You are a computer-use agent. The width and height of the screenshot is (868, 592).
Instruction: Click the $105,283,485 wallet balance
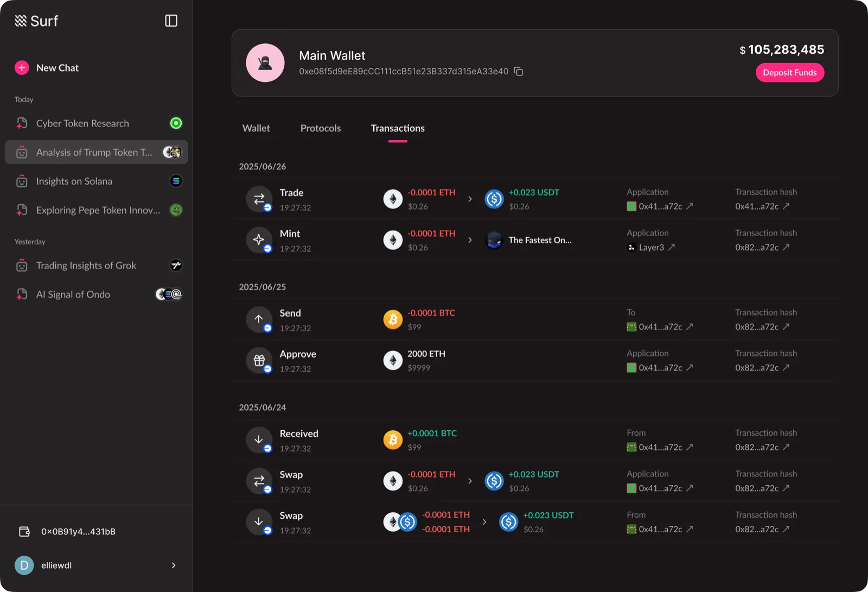point(782,49)
